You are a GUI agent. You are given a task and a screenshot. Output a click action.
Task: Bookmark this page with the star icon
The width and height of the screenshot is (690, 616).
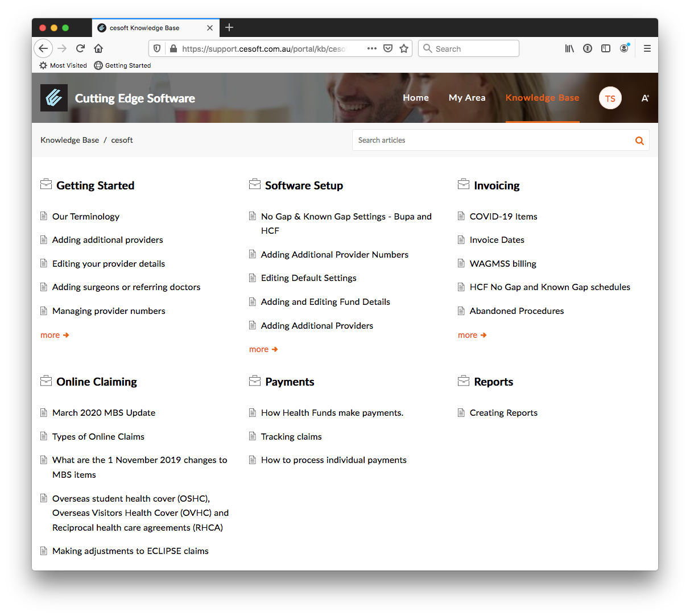(404, 48)
